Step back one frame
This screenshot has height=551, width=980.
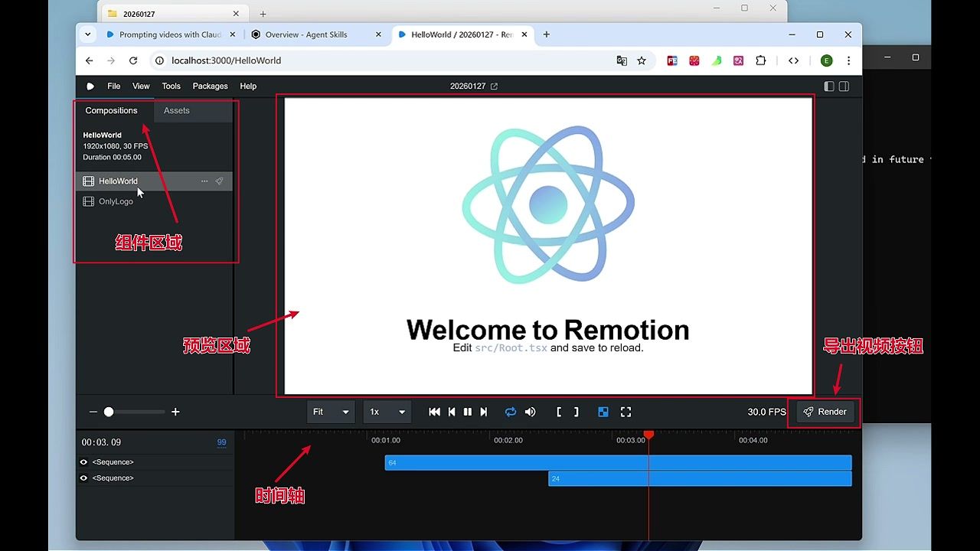(452, 412)
